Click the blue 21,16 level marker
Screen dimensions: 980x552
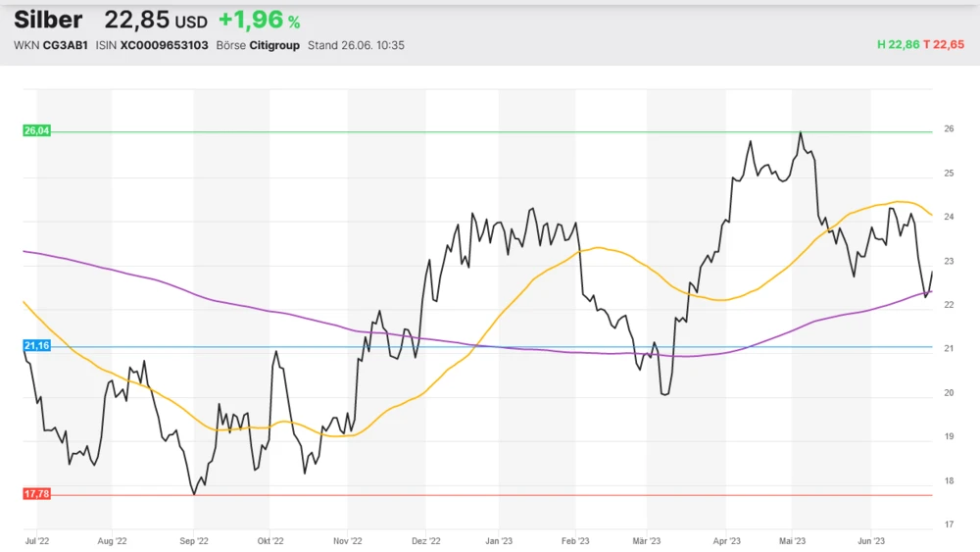coord(36,346)
